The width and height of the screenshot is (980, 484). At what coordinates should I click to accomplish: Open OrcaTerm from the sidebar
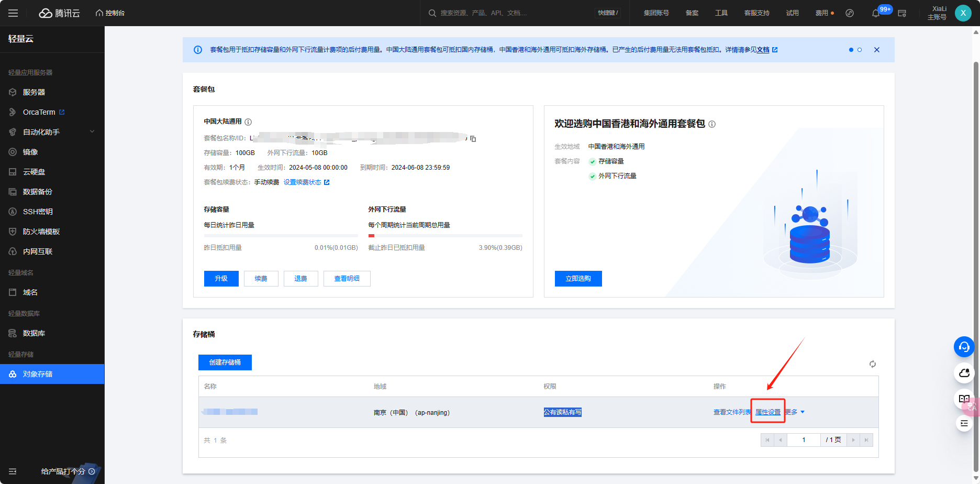(x=39, y=112)
